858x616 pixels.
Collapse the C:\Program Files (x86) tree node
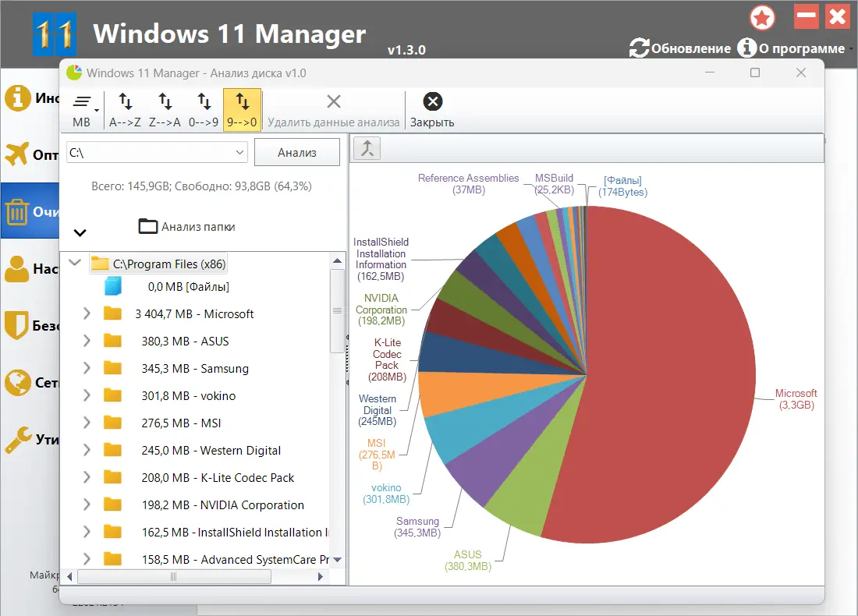click(x=75, y=263)
